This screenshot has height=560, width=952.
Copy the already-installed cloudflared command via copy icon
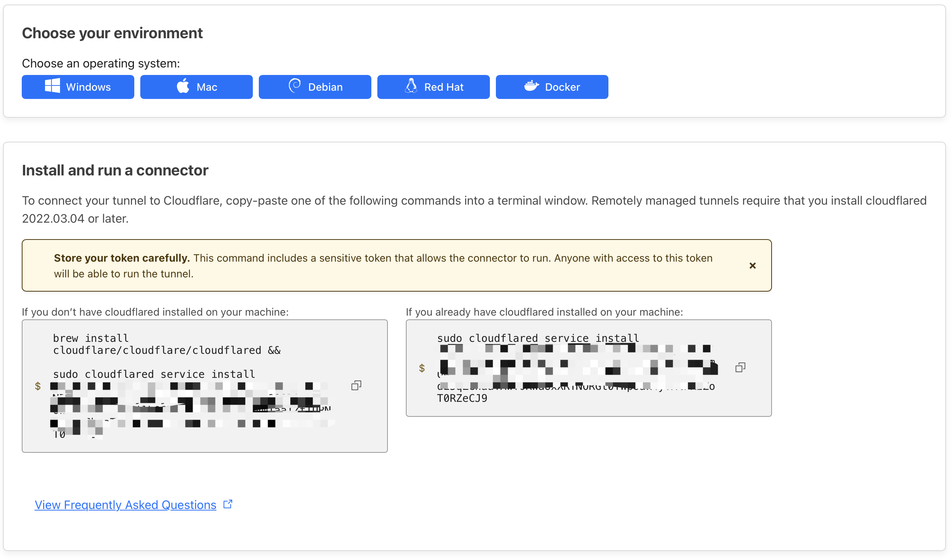point(740,368)
